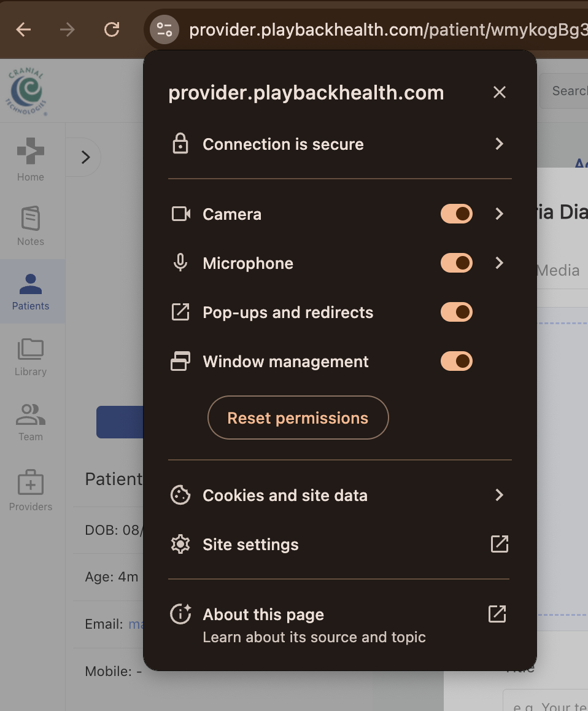Click the cookie icon
588x711 pixels.
click(x=180, y=495)
